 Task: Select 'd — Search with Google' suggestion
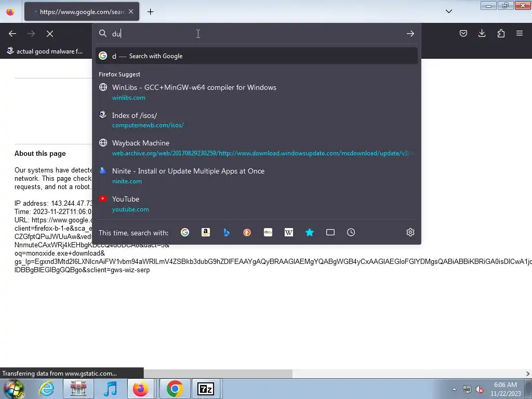257,56
